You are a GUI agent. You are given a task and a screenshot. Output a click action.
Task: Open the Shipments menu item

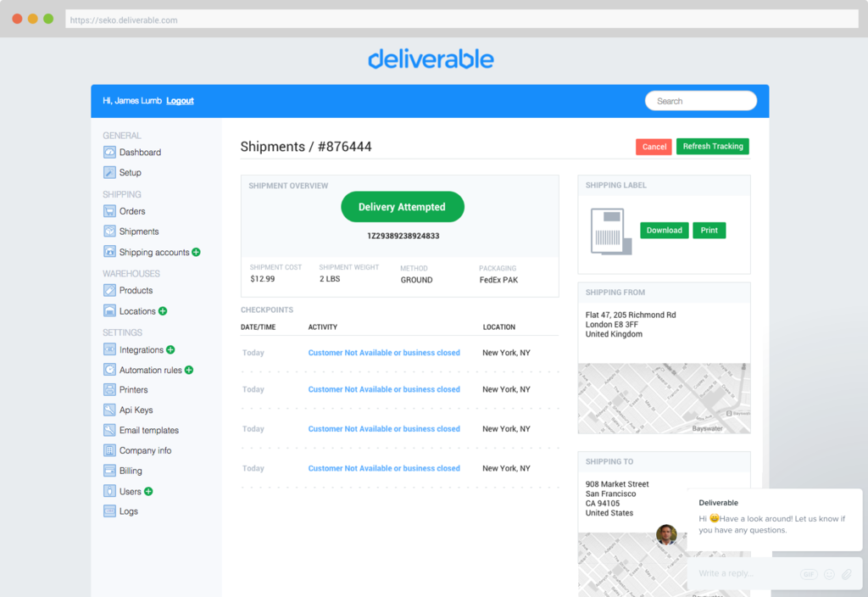click(x=139, y=232)
